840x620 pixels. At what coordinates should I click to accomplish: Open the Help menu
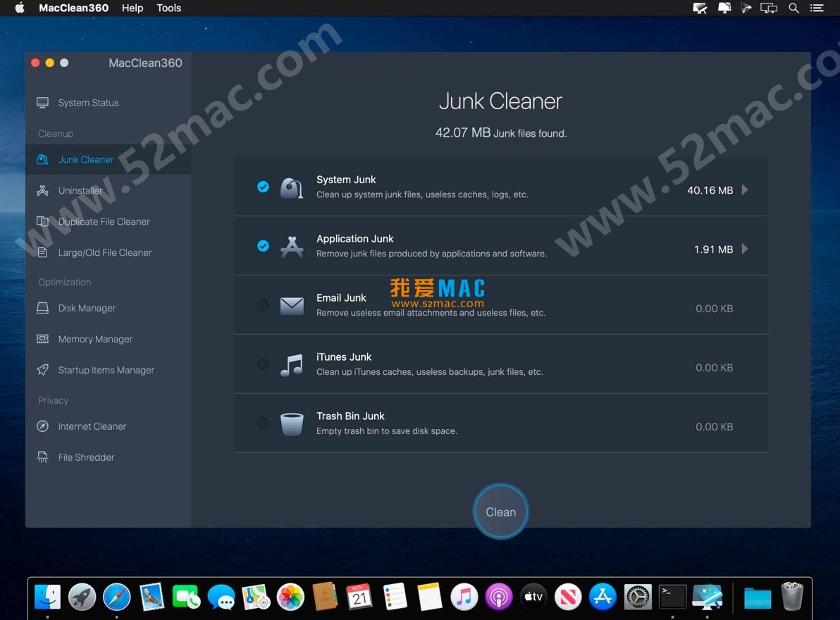coord(132,8)
